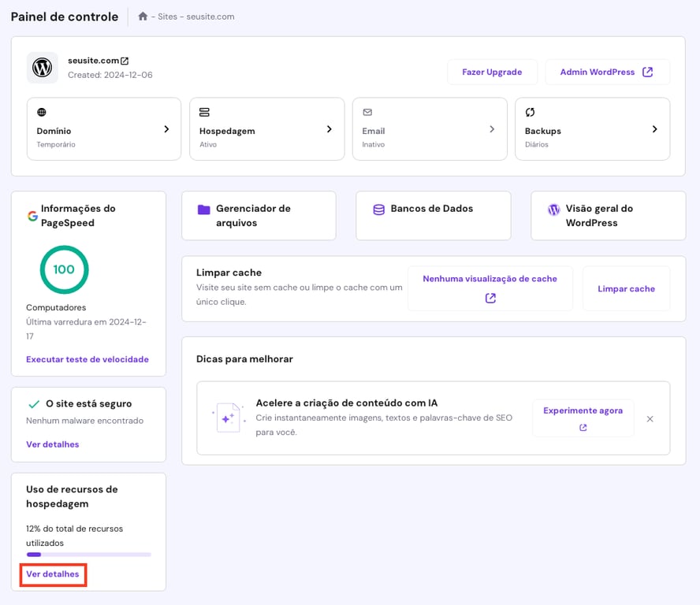Click Informações do PageSpeed heading

pyautogui.click(x=78, y=216)
